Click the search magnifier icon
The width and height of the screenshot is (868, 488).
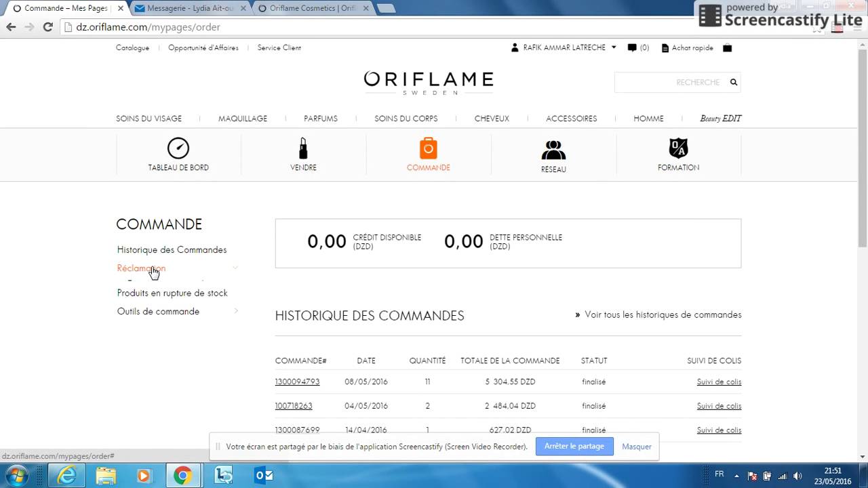tap(733, 82)
